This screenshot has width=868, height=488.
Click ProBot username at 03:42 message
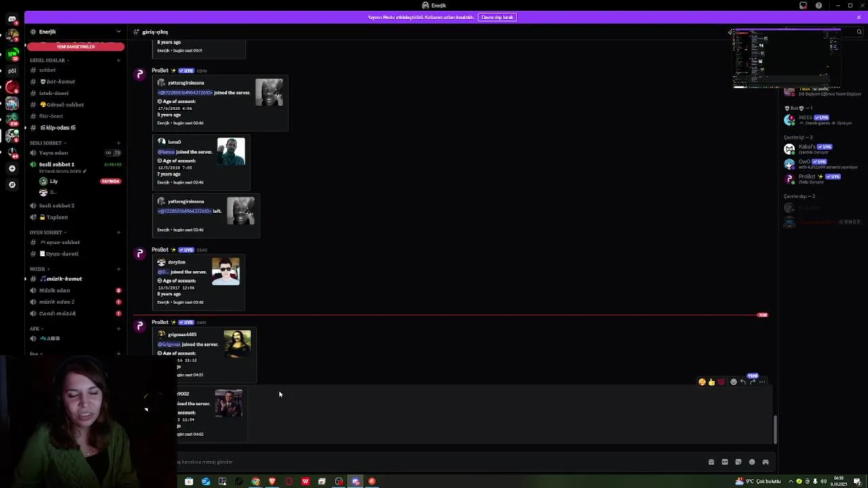pyautogui.click(x=160, y=250)
